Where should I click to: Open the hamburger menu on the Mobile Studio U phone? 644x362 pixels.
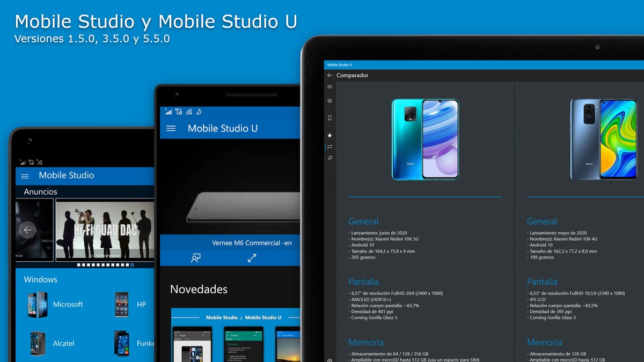(x=171, y=128)
